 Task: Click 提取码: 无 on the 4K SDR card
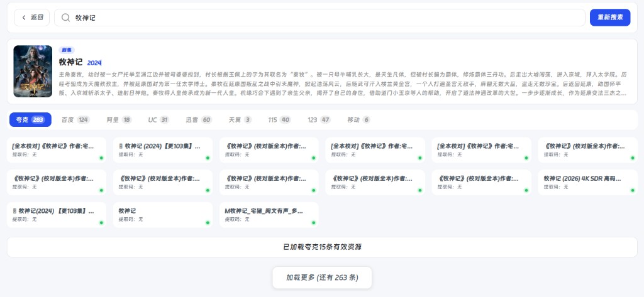click(x=555, y=187)
